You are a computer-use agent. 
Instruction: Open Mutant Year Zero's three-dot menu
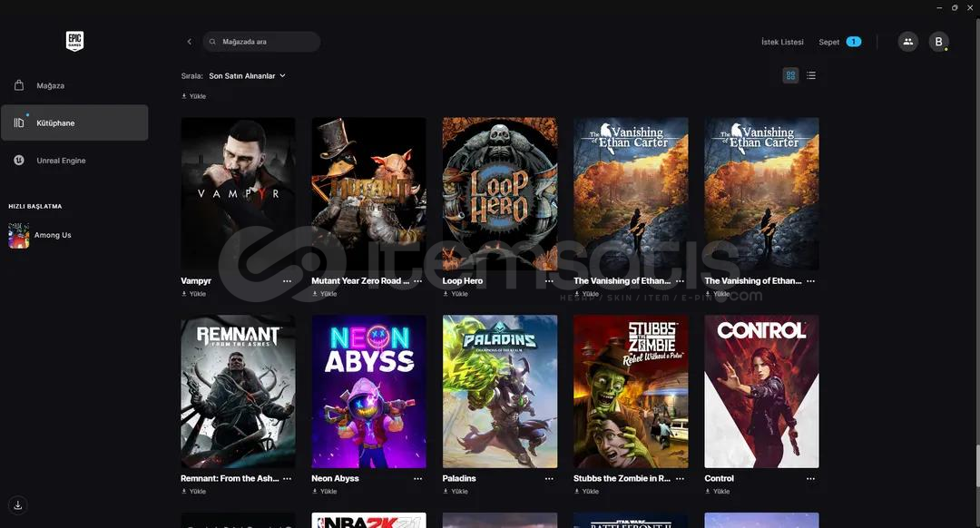(x=417, y=281)
